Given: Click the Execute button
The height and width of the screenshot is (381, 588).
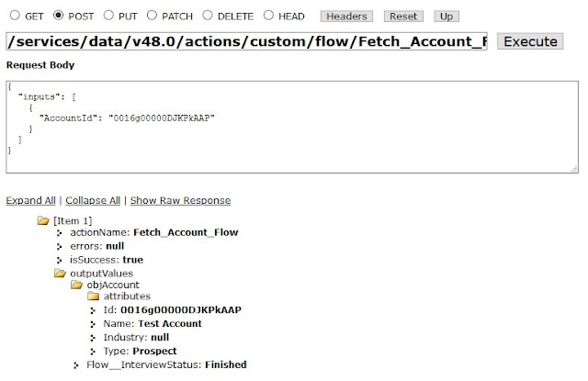Looking at the screenshot, I should [530, 41].
